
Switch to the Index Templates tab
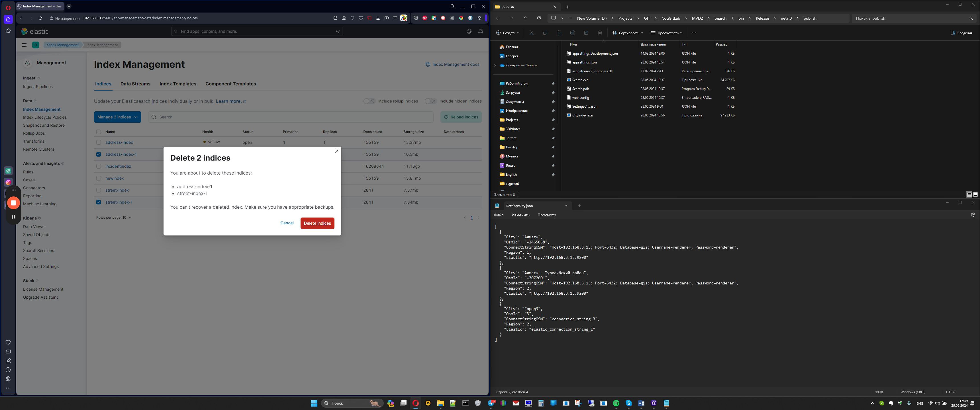pyautogui.click(x=178, y=84)
